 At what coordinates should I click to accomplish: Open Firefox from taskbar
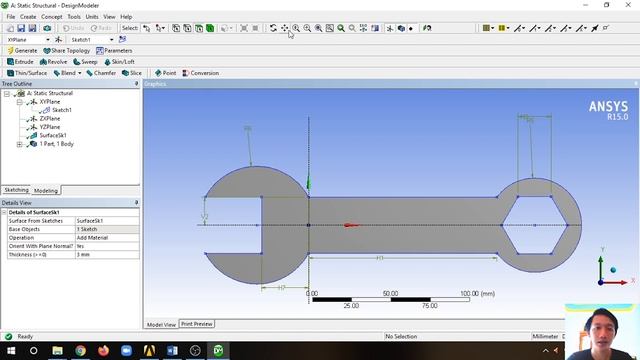pyautogui.click(x=103, y=351)
